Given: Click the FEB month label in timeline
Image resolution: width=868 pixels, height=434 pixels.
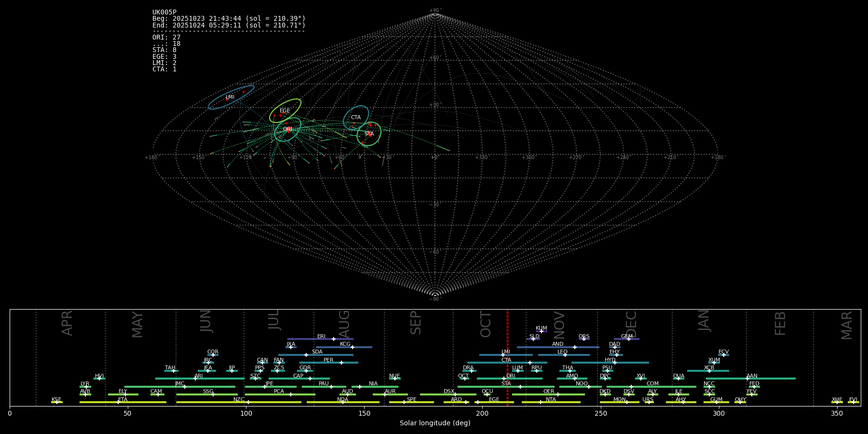Looking at the screenshot, I should tap(780, 324).
